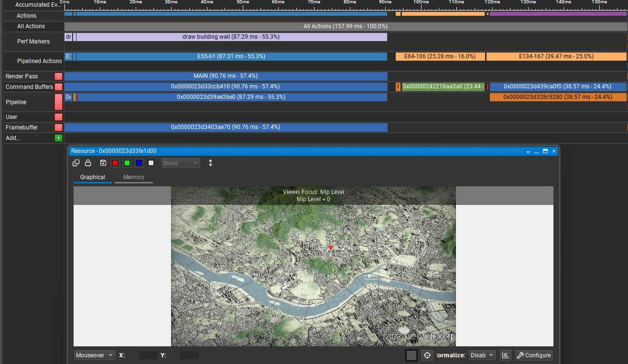The width and height of the screenshot is (628, 364).
Task: Open the Blend mode dropdown
Action: pos(181,163)
